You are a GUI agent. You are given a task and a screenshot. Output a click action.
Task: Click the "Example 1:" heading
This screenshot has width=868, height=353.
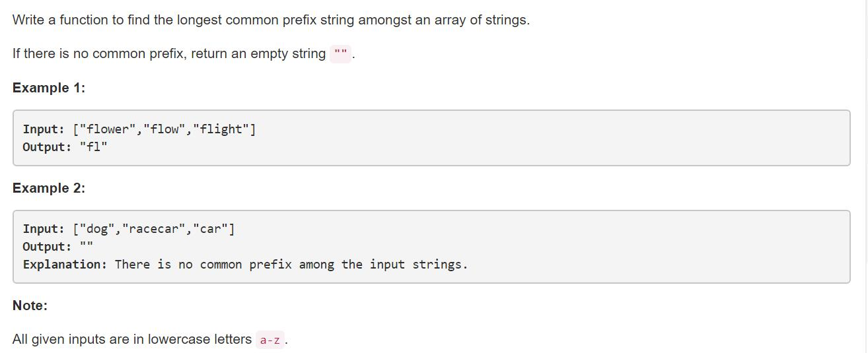[49, 88]
